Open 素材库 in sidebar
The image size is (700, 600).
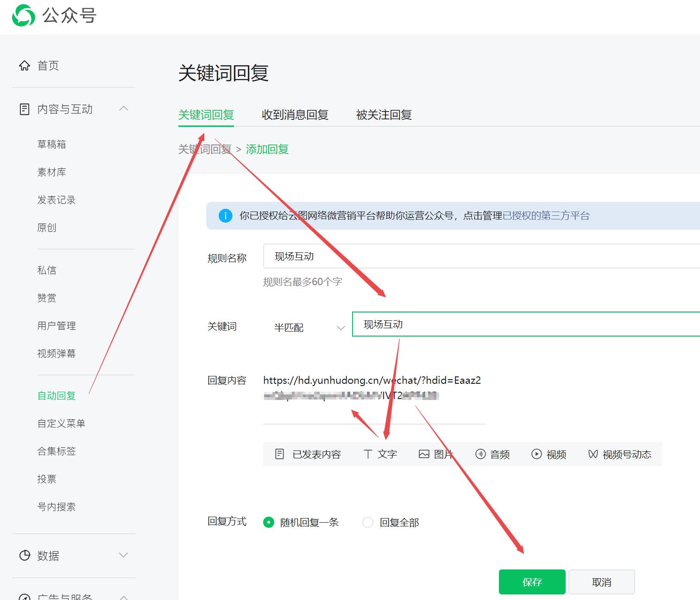[x=51, y=172]
